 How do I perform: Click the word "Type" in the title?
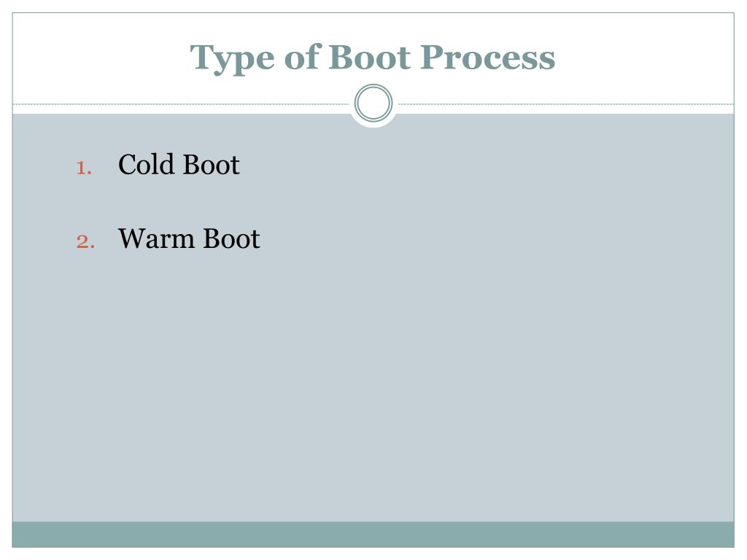click(x=233, y=59)
